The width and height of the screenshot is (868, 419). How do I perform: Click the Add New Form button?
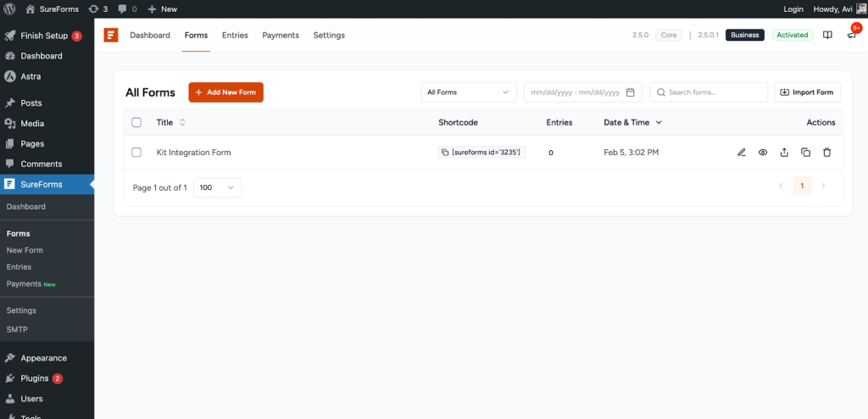pyautogui.click(x=225, y=92)
